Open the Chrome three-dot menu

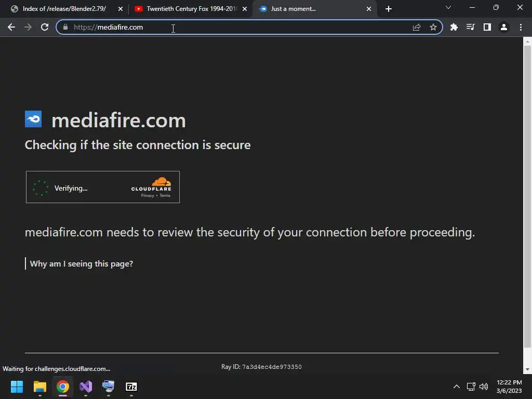(521, 27)
